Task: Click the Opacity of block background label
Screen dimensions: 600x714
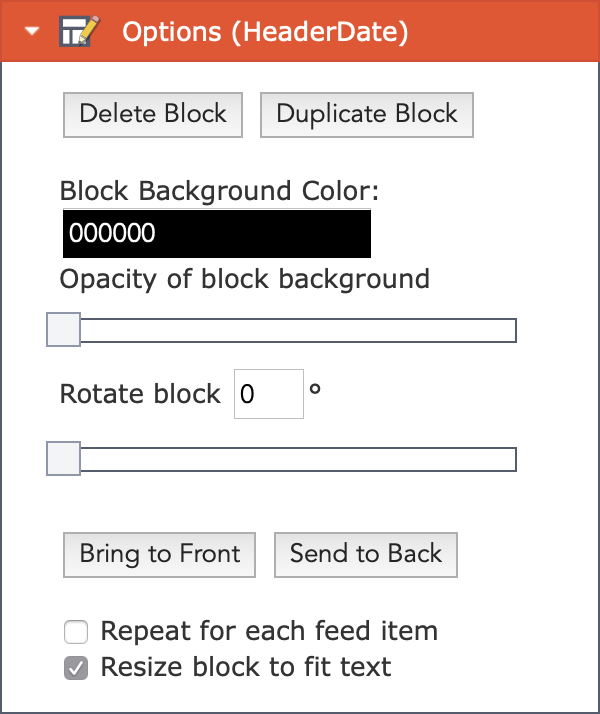Action: tap(244, 279)
